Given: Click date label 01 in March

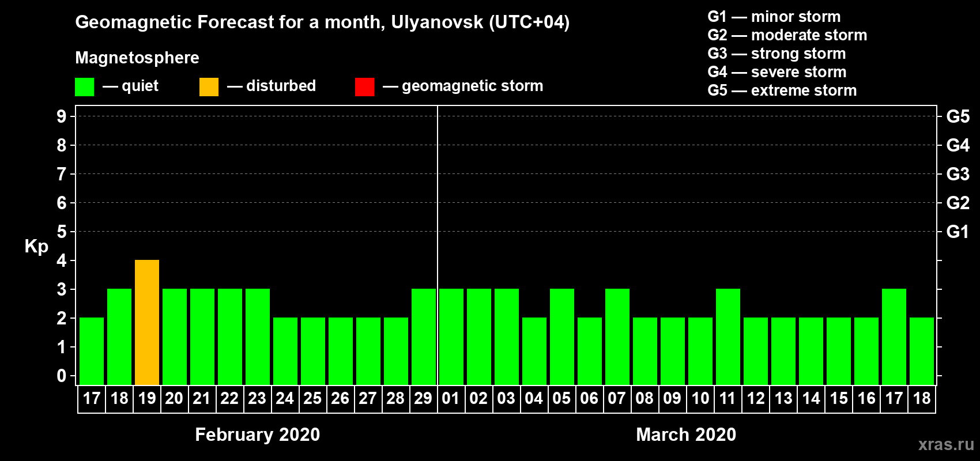Looking at the screenshot, I should 451,398.
